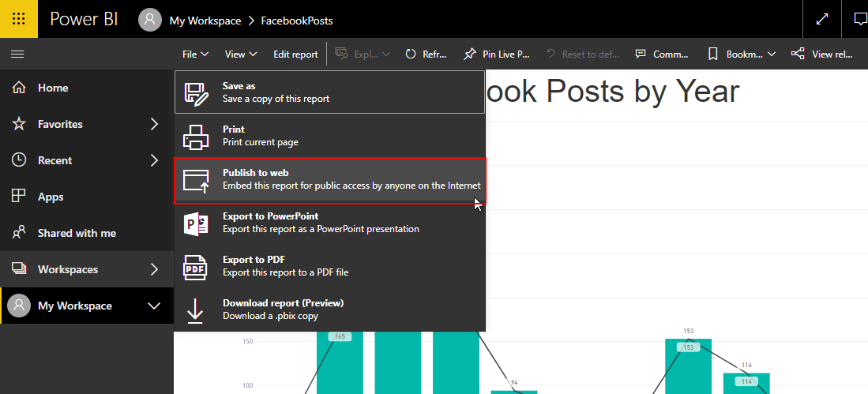Click the Workspaces stacked windows icon
Viewport: 868px width, 394px height.
pos(19,269)
